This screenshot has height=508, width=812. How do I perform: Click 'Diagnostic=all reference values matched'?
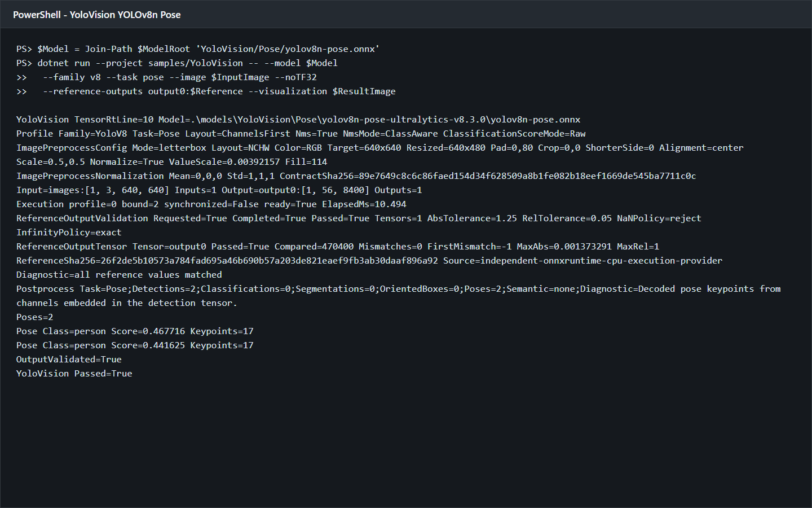click(x=119, y=275)
